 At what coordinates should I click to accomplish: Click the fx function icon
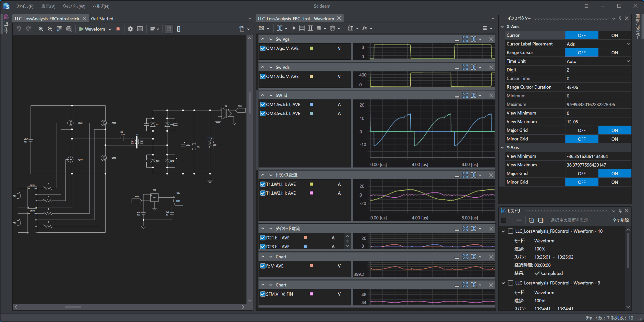pyautogui.click(x=365, y=28)
